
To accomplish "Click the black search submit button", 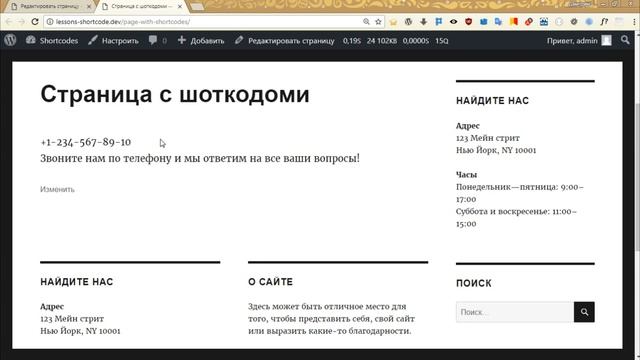I will tap(584, 312).
